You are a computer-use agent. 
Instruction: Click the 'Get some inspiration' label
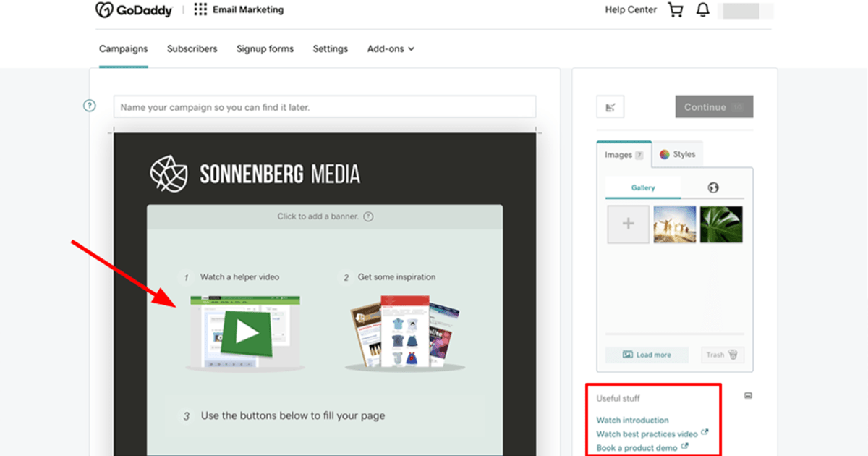[x=396, y=277]
